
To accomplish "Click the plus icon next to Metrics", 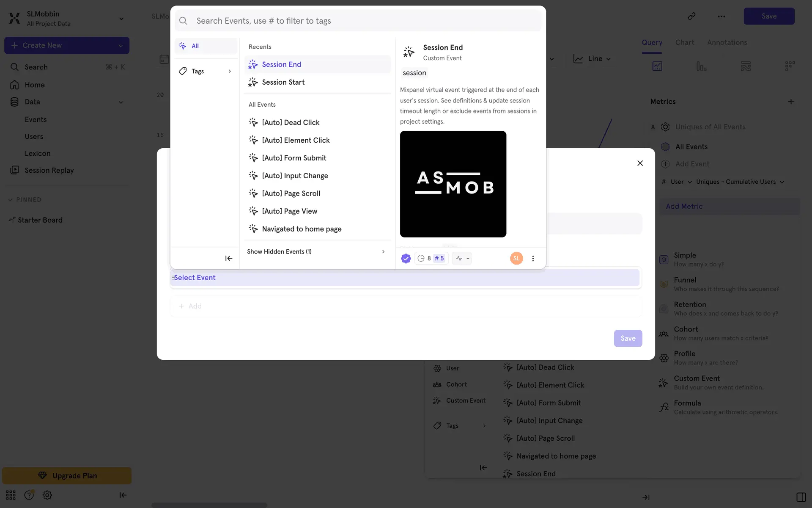I will click(791, 102).
